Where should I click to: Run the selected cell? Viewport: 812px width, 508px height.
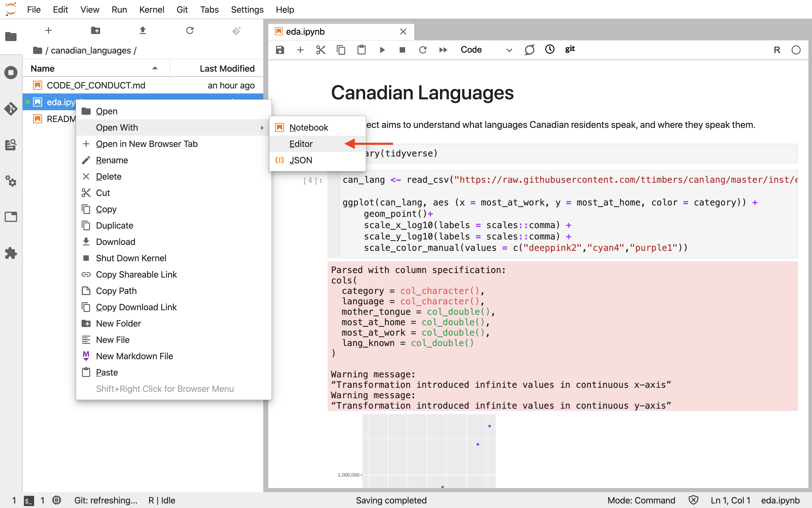pos(382,50)
